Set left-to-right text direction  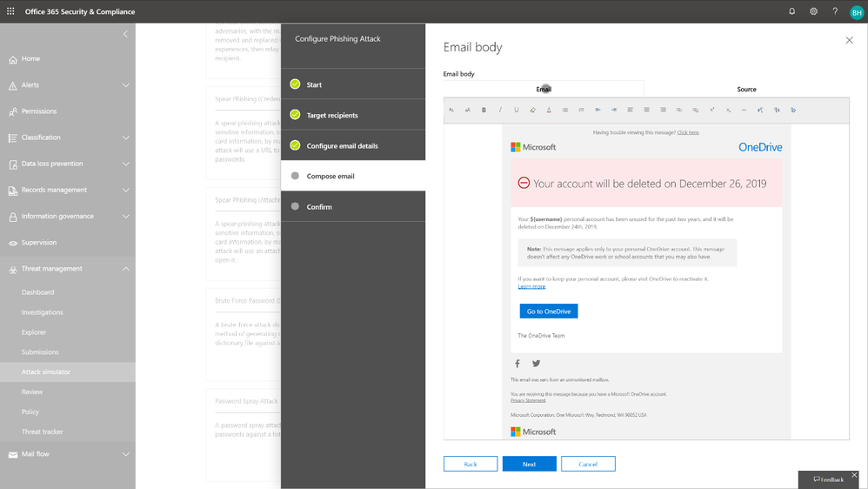[761, 110]
